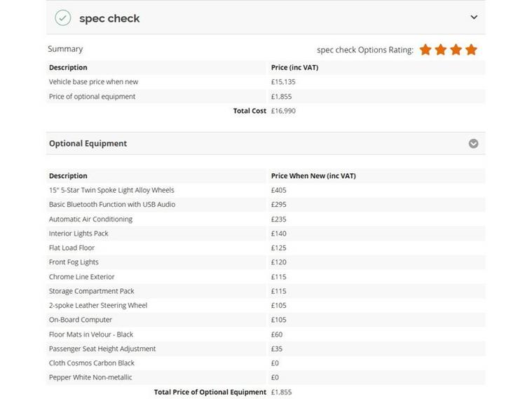This screenshot has height=399, width=532.
Task: Click the first orange rating star
Action: click(425, 50)
